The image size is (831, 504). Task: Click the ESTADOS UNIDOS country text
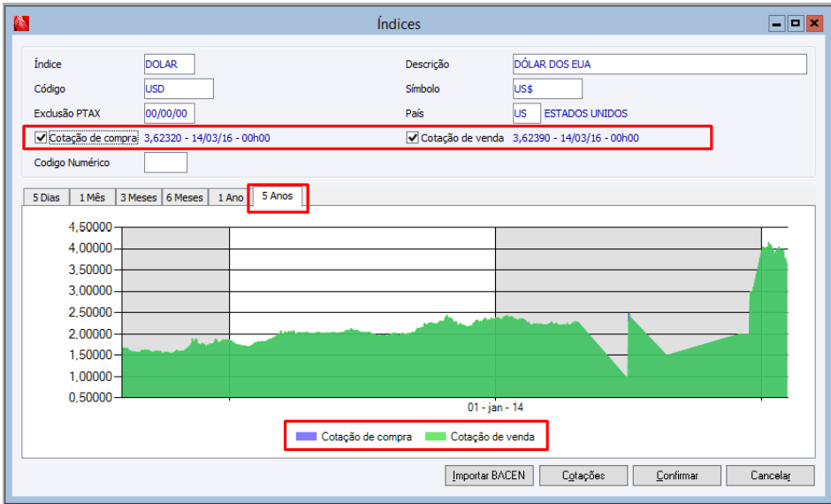585,113
